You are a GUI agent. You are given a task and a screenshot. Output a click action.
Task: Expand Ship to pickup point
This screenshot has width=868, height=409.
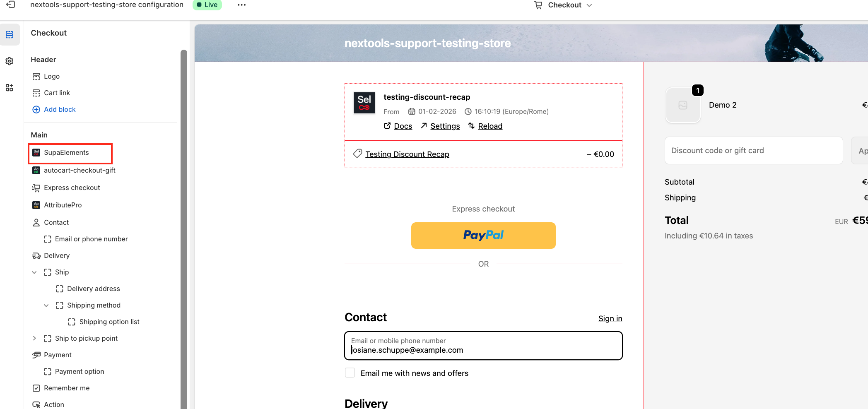[34, 339]
